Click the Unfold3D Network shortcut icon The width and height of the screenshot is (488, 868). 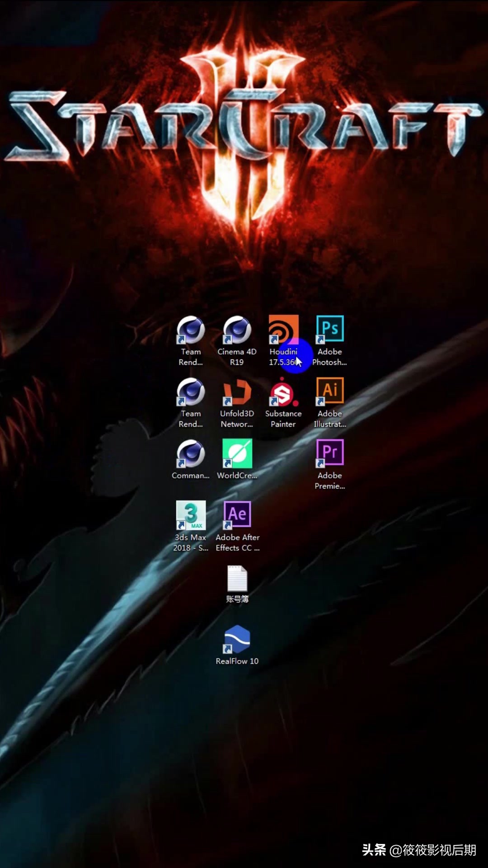tap(237, 392)
